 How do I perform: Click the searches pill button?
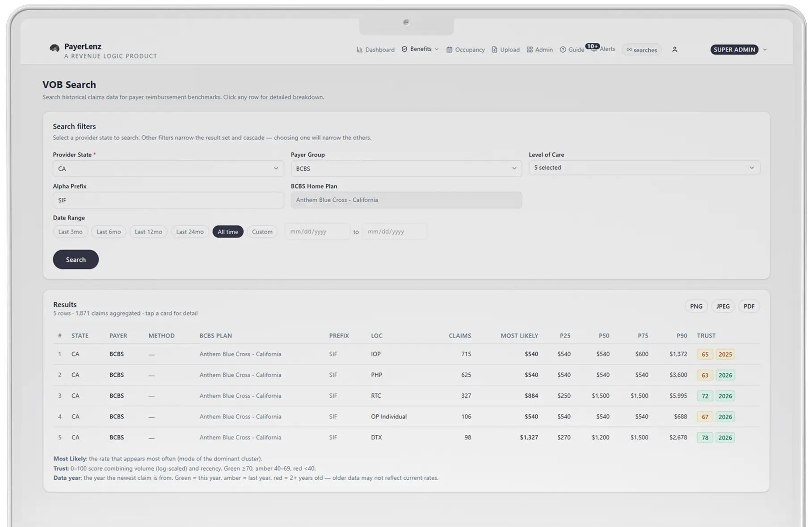point(641,50)
